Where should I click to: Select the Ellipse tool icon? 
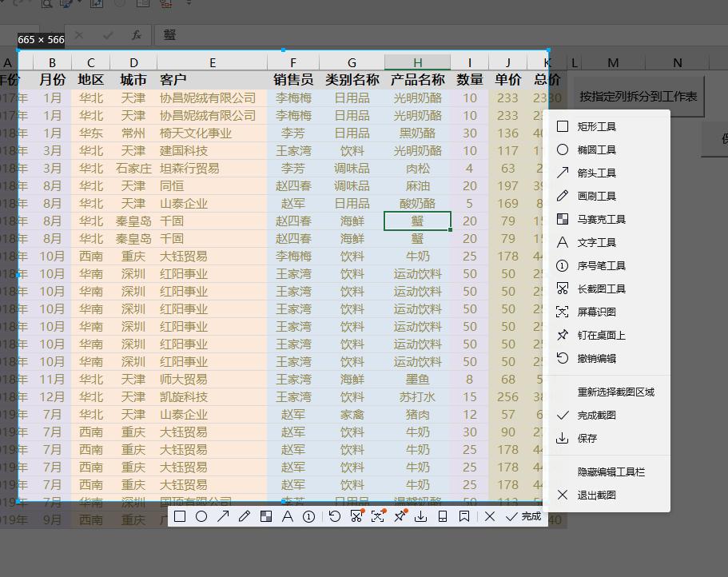[x=201, y=517]
